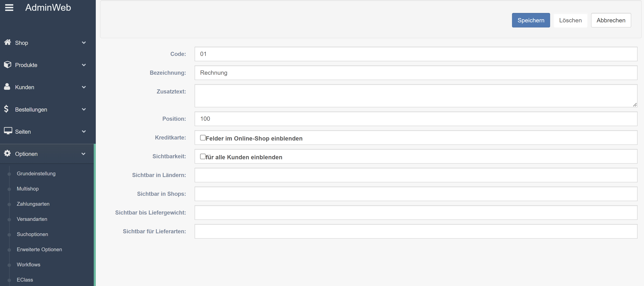Click the Seiten monitor icon

click(8, 131)
